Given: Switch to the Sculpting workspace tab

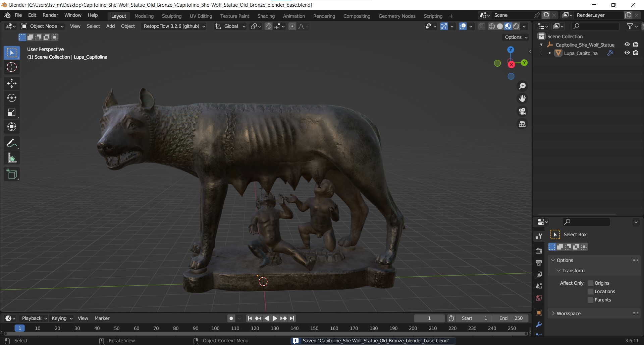Looking at the screenshot, I should click(x=171, y=16).
